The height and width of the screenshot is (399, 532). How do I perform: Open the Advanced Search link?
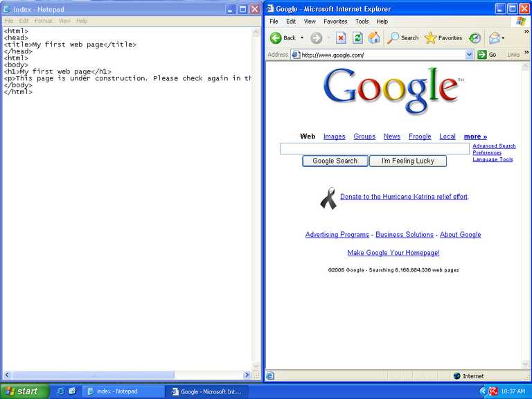coord(494,146)
